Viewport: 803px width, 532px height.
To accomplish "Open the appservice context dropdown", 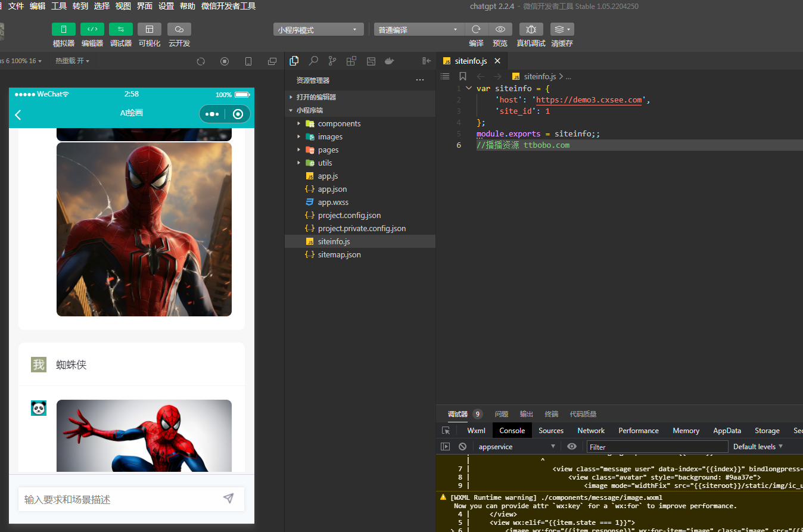I will tap(516, 447).
